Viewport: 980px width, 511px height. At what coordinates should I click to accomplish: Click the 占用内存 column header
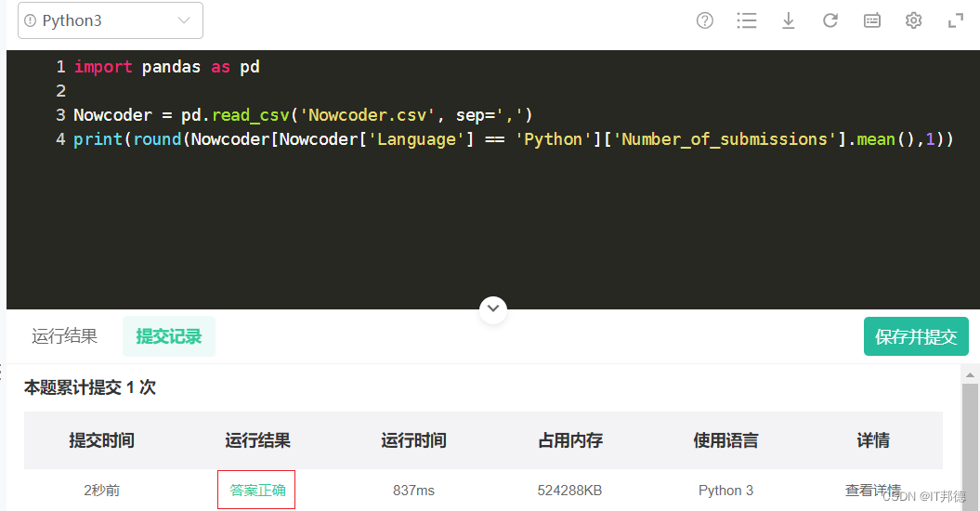[570, 440]
